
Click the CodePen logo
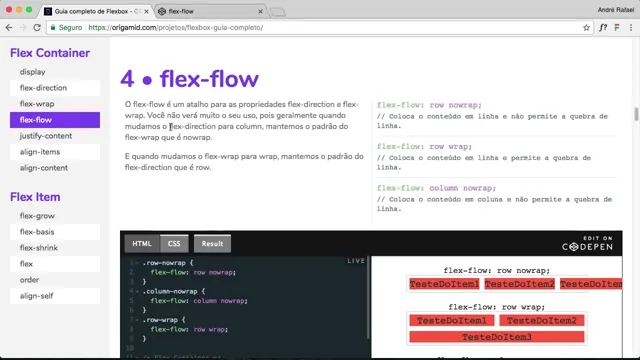point(587,244)
